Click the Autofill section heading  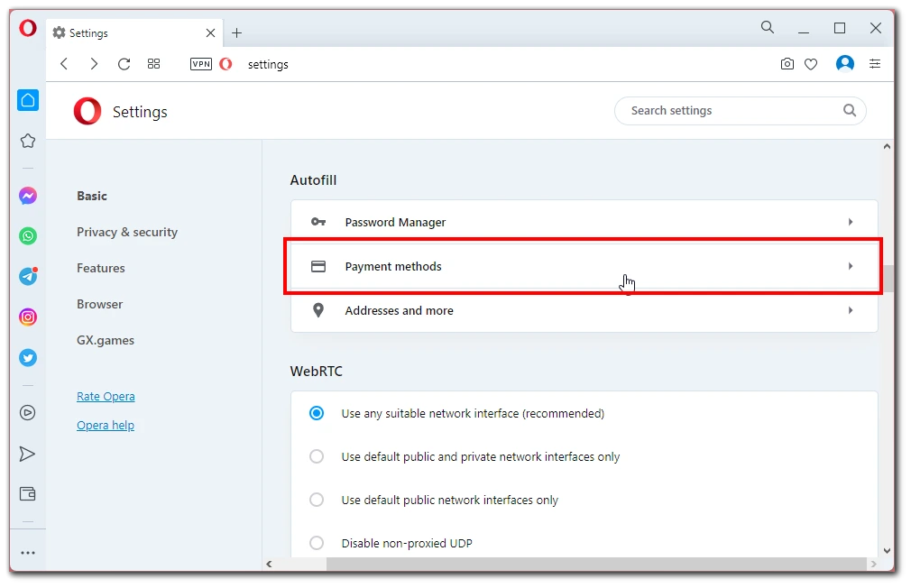[x=313, y=180]
